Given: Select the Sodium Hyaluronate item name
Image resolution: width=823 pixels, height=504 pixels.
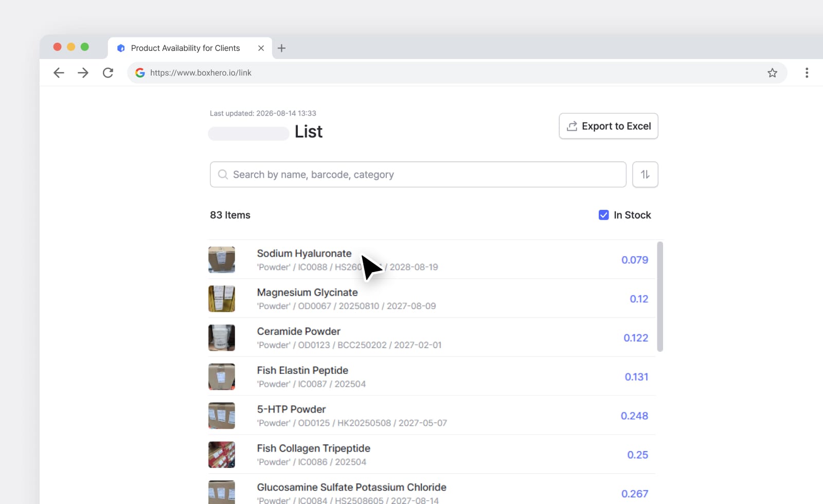Looking at the screenshot, I should click(x=304, y=254).
